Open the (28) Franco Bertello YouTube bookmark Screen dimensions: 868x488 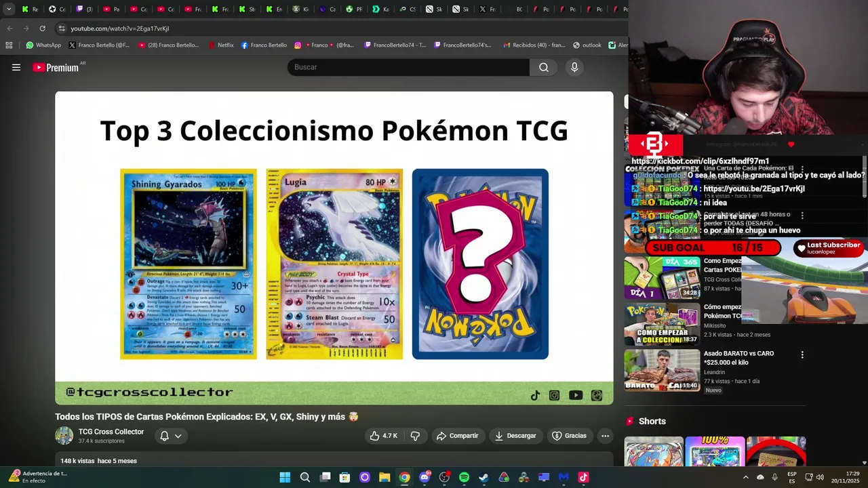click(x=169, y=45)
